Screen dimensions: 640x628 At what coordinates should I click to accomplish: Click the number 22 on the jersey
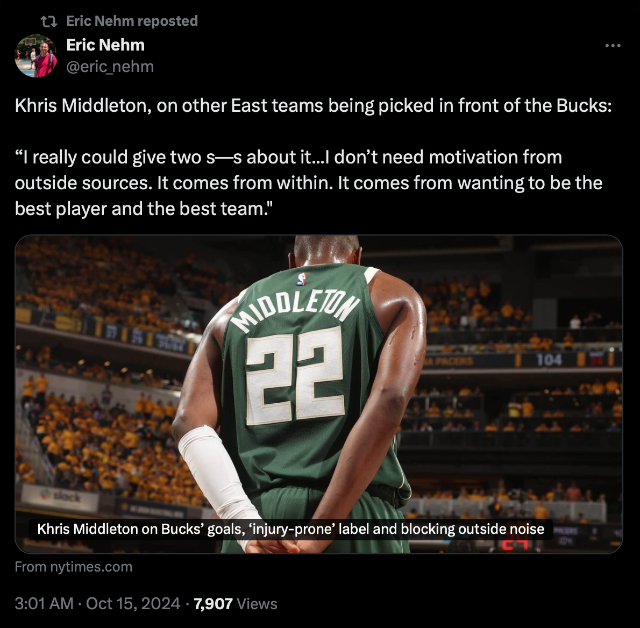(x=296, y=375)
